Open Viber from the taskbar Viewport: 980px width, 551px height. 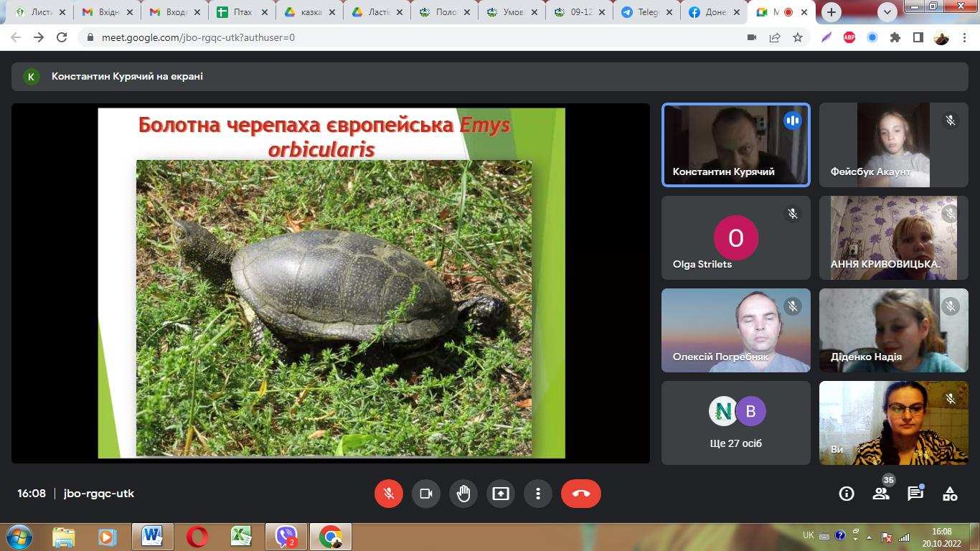tap(286, 537)
